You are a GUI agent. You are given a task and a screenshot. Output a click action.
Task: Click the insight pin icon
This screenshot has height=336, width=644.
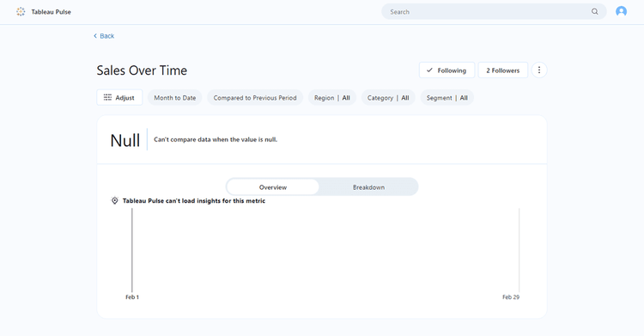pyautogui.click(x=115, y=201)
